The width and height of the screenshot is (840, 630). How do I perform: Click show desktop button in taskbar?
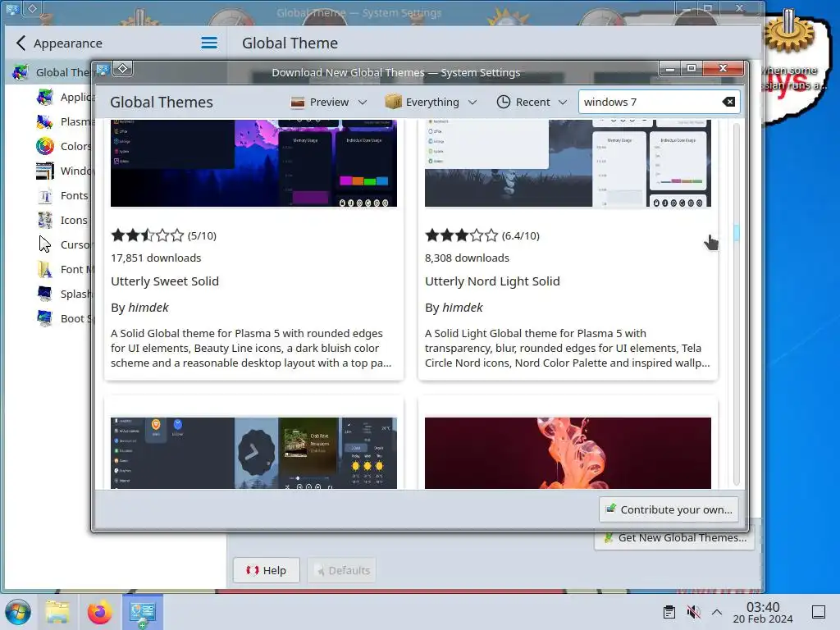[x=818, y=612]
